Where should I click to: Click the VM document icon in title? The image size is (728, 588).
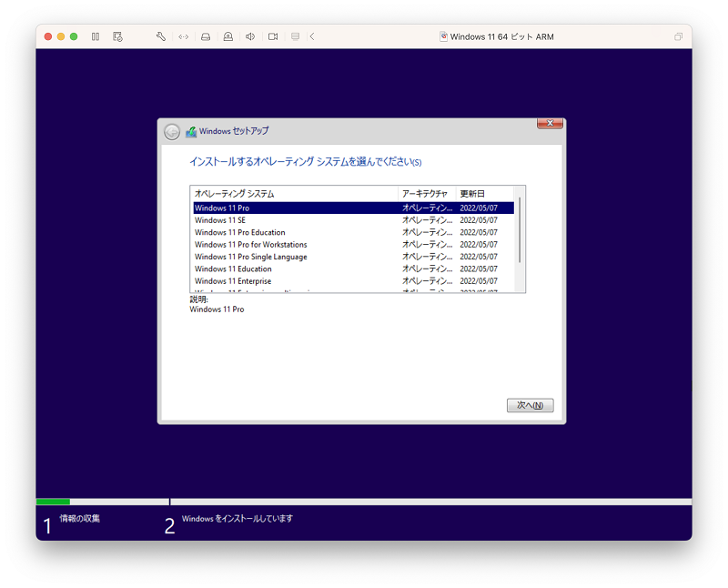(x=444, y=36)
